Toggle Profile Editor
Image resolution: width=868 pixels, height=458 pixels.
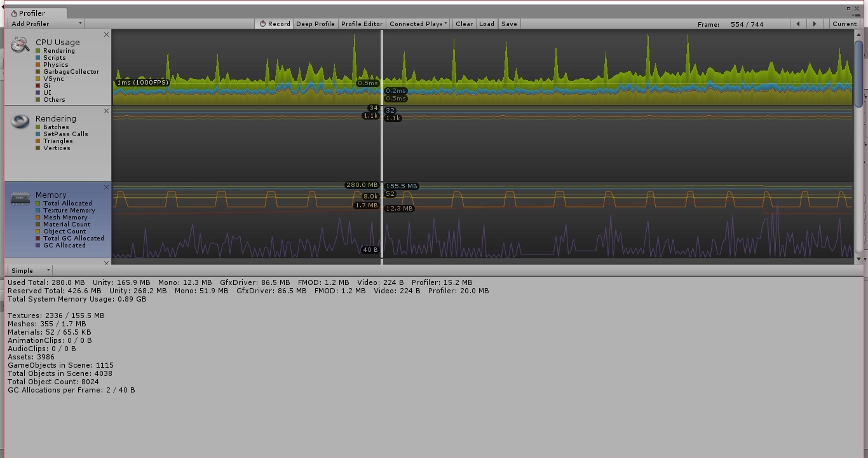point(362,24)
